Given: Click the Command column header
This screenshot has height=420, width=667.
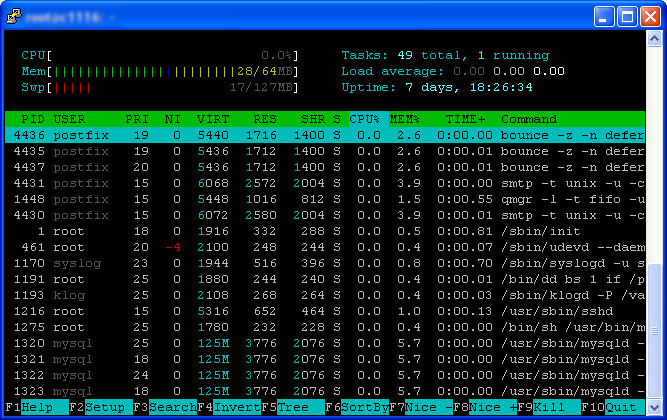Looking at the screenshot, I should (529, 119).
